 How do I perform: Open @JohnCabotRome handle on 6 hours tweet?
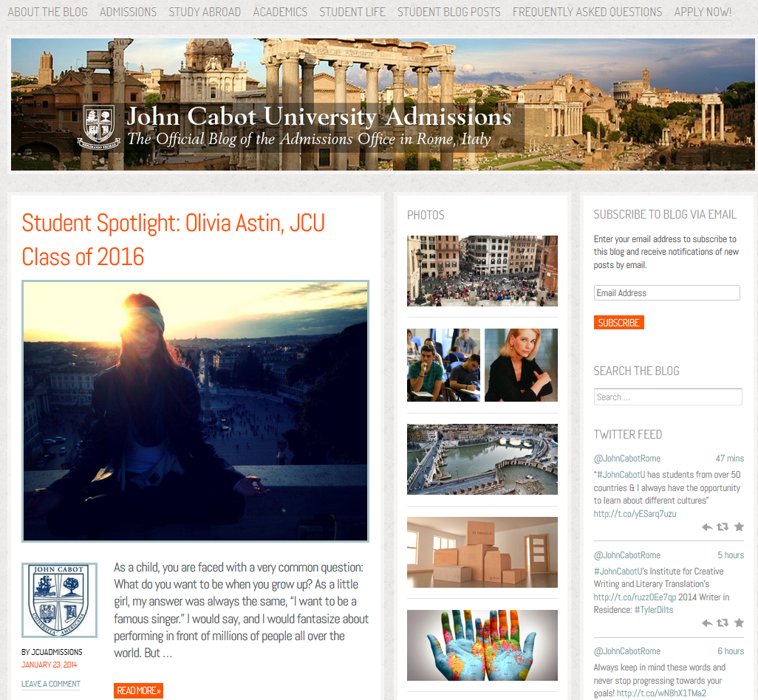[627, 651]
